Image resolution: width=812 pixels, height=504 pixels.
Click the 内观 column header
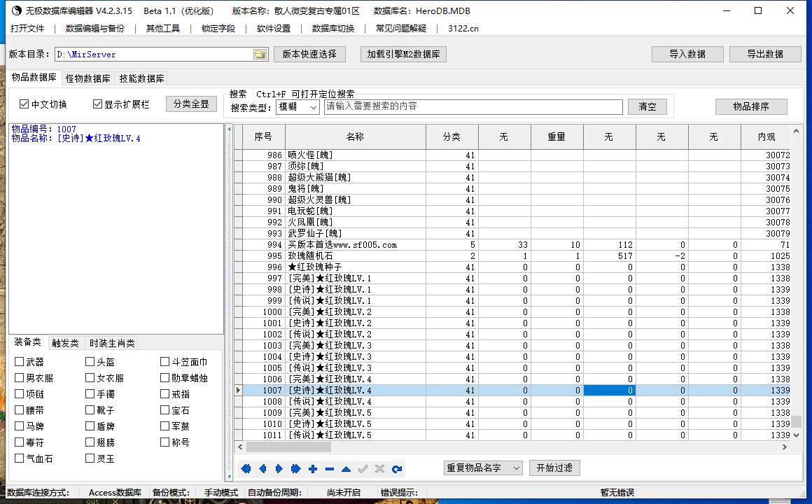pos(766,136)
